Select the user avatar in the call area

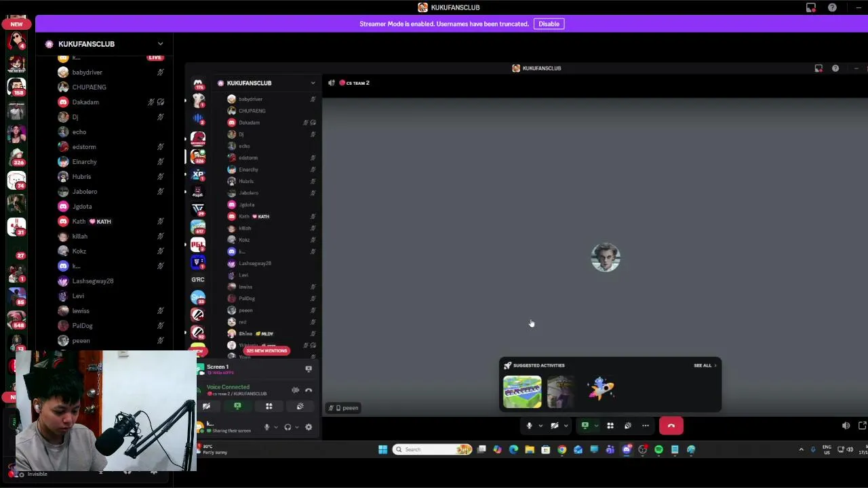tap(606, 258)
